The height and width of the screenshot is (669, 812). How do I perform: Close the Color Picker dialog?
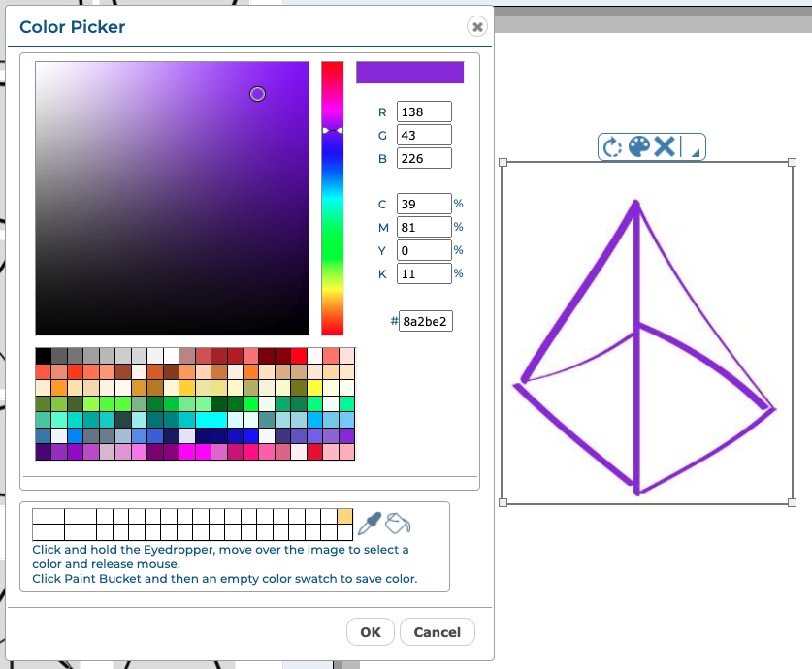pos(476,26)
